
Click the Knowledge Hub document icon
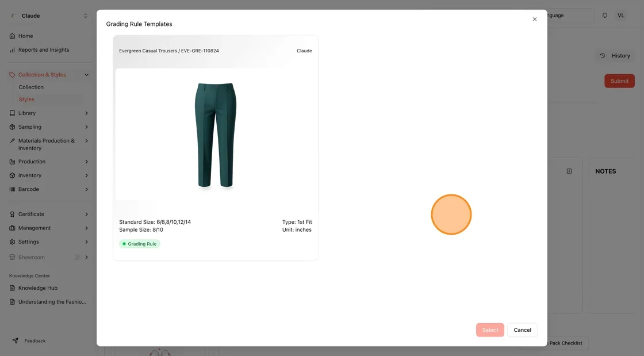point(12,288)
